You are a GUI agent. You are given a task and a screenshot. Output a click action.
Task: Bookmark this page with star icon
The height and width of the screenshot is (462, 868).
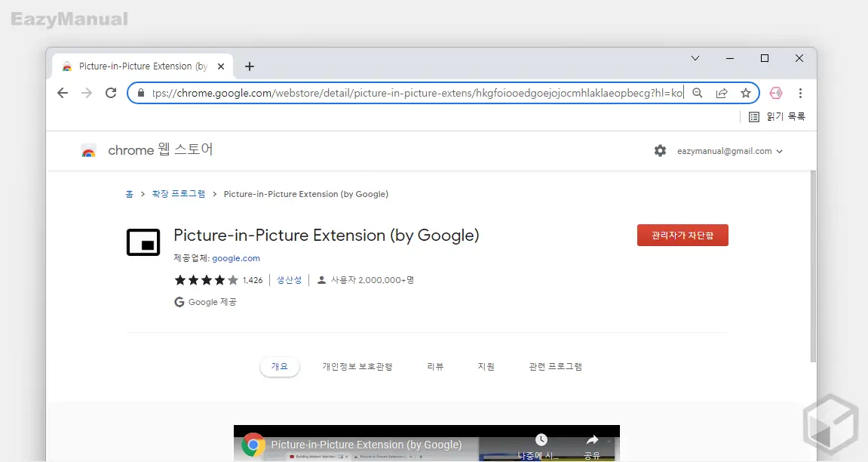pos(745,93)
